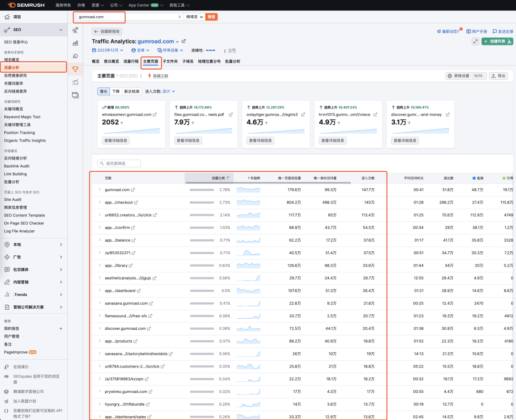The width and height of the screenshot is (516, 420).
Task: Click the telescope icon in the secondary sidebar
Action: [x=75, y=30]
